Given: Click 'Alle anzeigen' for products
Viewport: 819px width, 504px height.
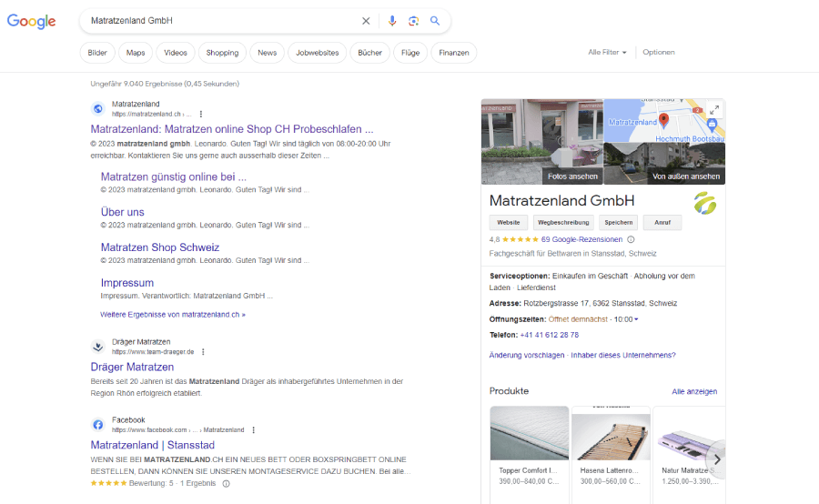Looking at the screenshot, I should pos(694,392).
